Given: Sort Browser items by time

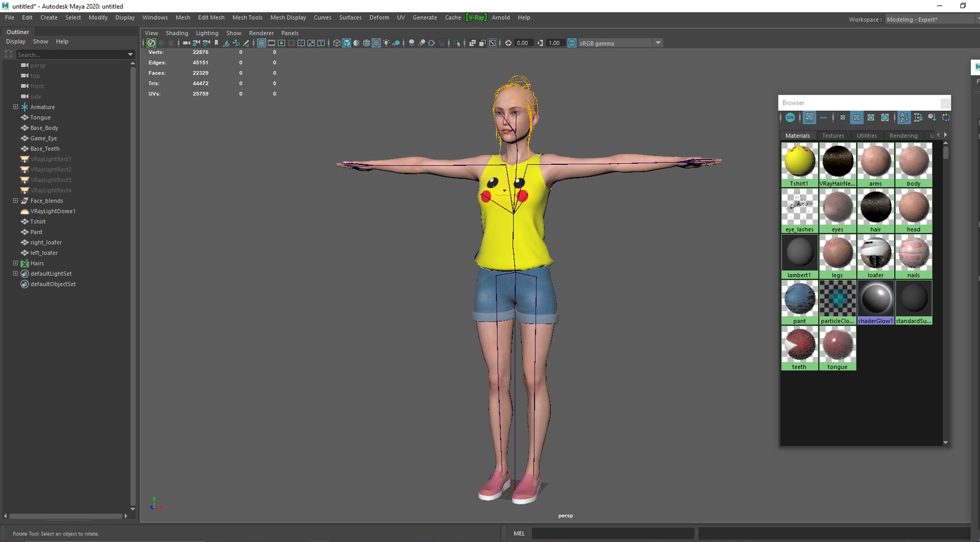Looking at the screenshot, I should tap(932, 117).
